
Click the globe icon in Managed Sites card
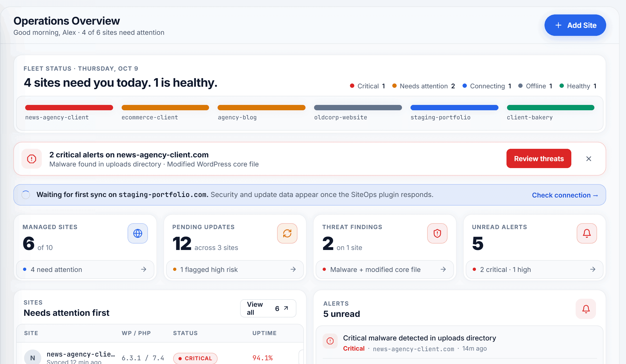point(138,233)
